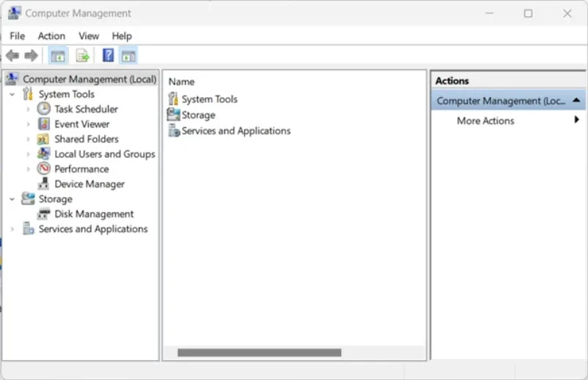Select Performance in the tree
The height and width of the screenshot is (380, 588).
coord(82,169)
